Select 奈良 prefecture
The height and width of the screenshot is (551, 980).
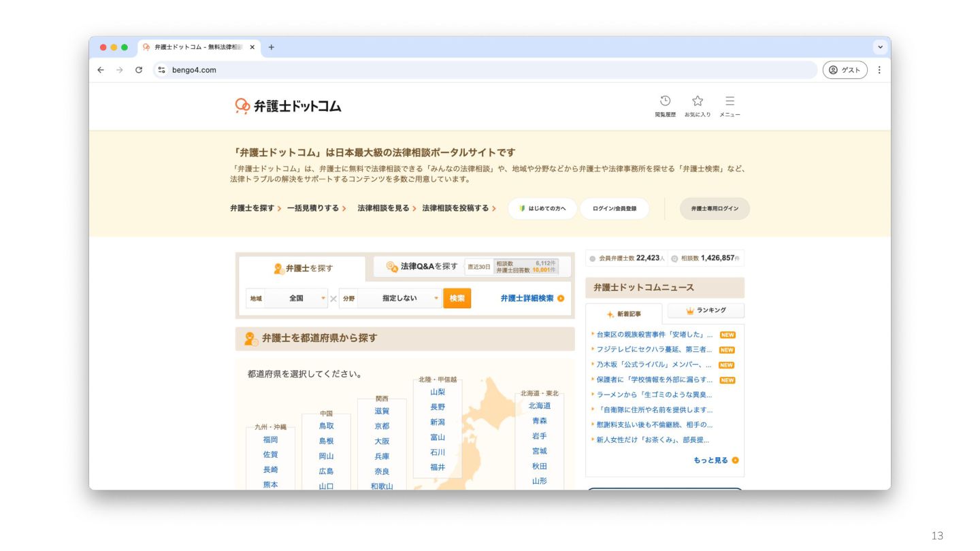(x=382, y=471)
